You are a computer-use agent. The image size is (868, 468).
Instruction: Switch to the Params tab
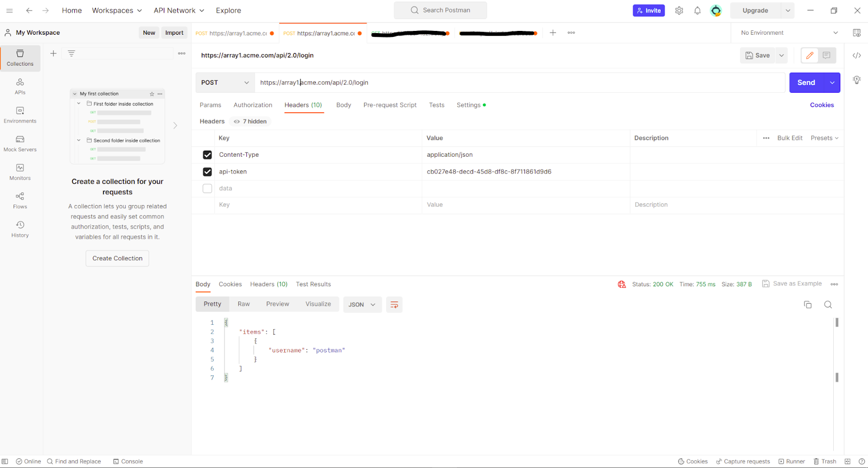click(x=210, y=105)
